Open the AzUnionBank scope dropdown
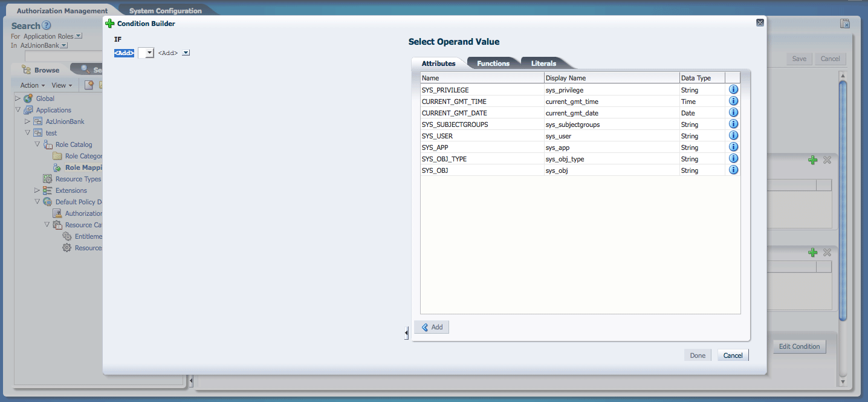Image resolution: width=868 pixels, height=402 pixels. point(64,45)
